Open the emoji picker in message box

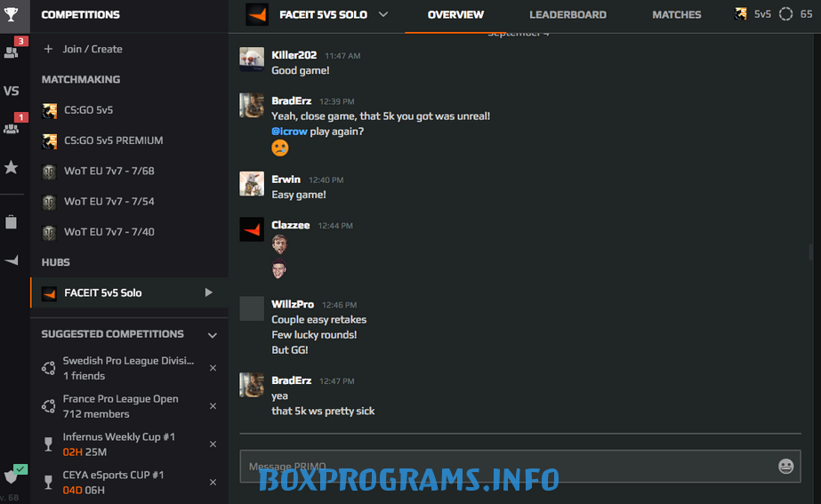pos(785,466)
